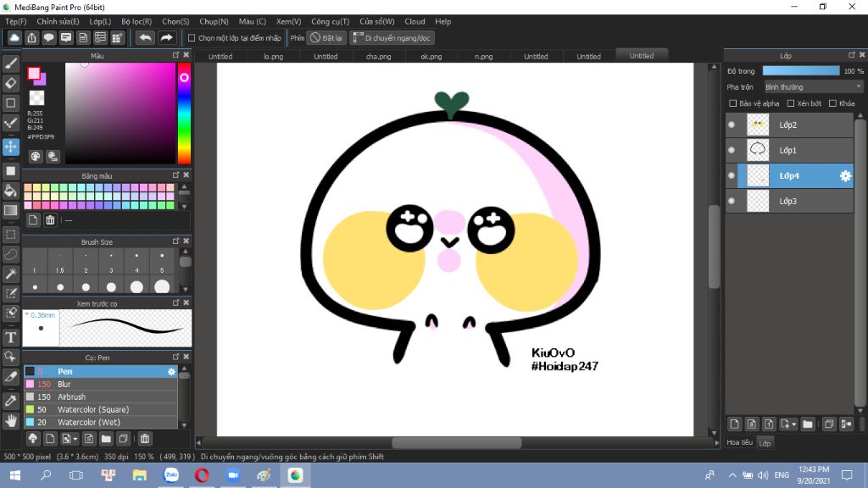Enable Chọn một lớp tại điểm nhấp checkbox

(x=192, y=38)
